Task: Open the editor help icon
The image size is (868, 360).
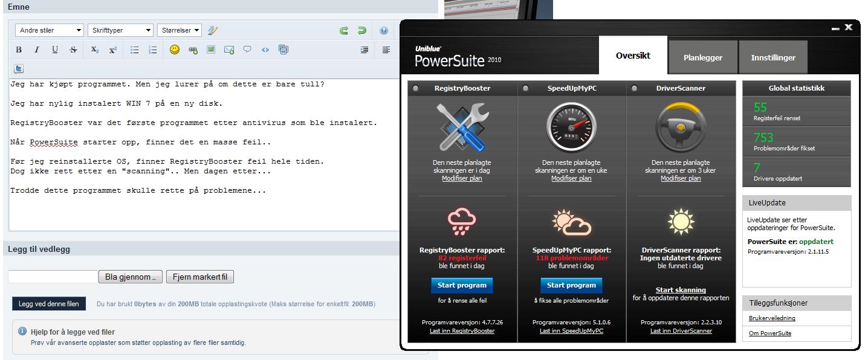Action: 384,30
